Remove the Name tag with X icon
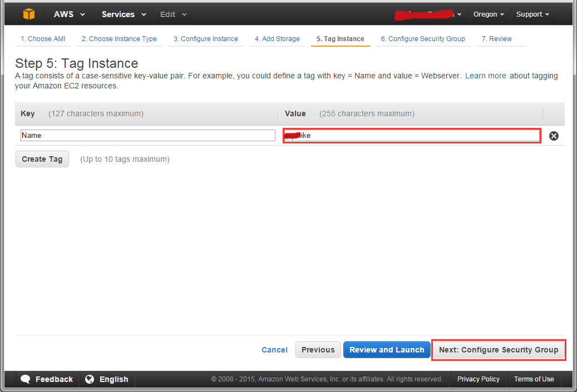 554,136
